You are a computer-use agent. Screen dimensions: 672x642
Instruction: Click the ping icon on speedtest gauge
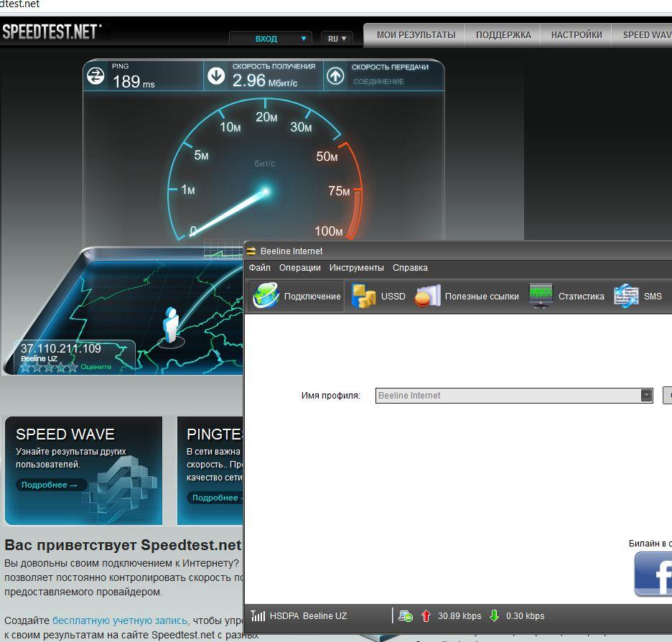point(96,75)
